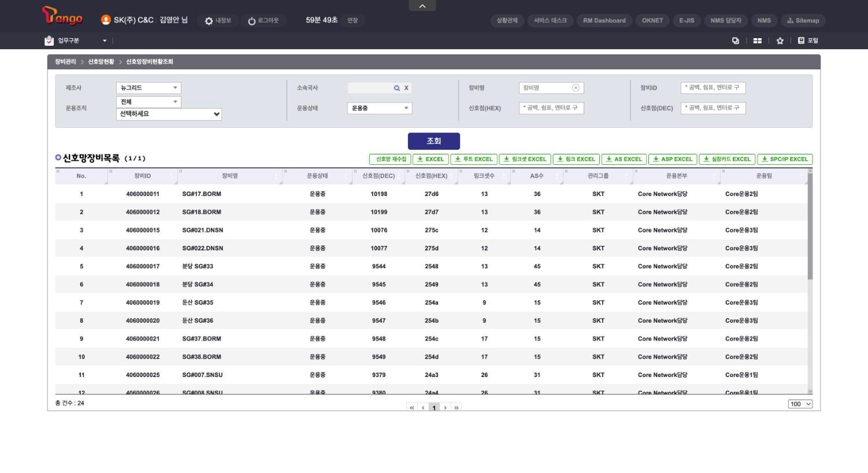Open the 운용상태 운용중 dropdown
This screenshot has height=473, width=868.
pos(380,108)
